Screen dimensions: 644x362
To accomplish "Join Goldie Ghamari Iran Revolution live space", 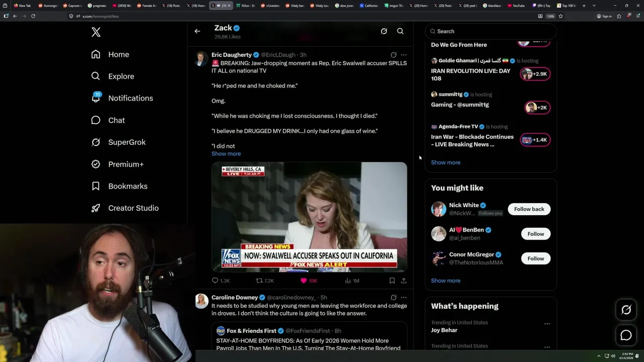I will pos(535,74).
